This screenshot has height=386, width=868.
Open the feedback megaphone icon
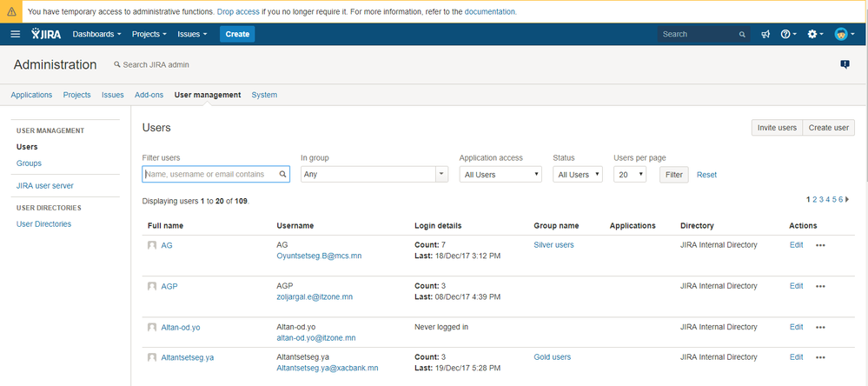[765, 34]
